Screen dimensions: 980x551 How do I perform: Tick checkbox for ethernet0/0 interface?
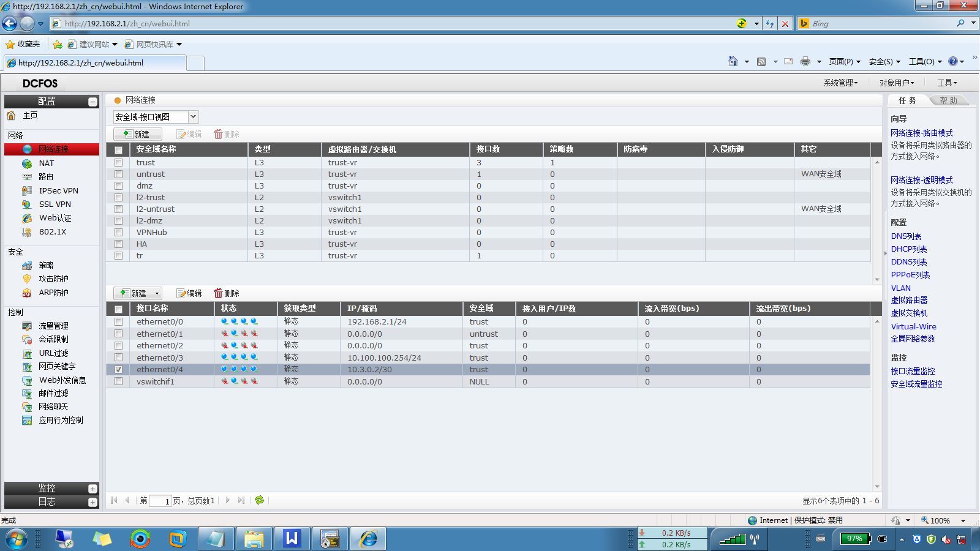(x=118, y=322)
